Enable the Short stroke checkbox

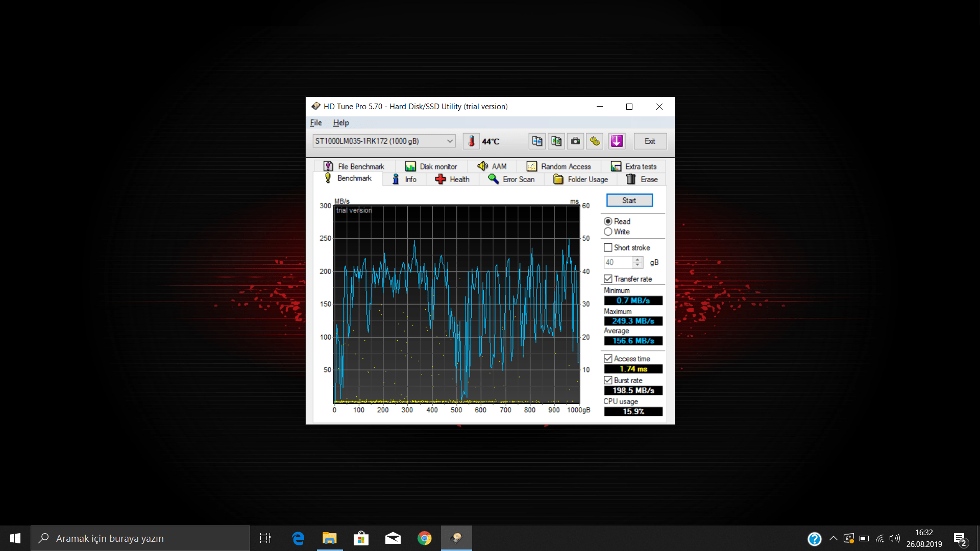click(x=608, y=247)
